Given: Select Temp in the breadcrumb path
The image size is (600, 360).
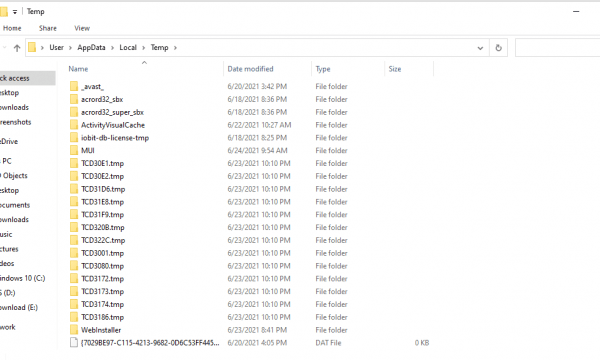Looking at the screenshot, I should pos(159,47).
